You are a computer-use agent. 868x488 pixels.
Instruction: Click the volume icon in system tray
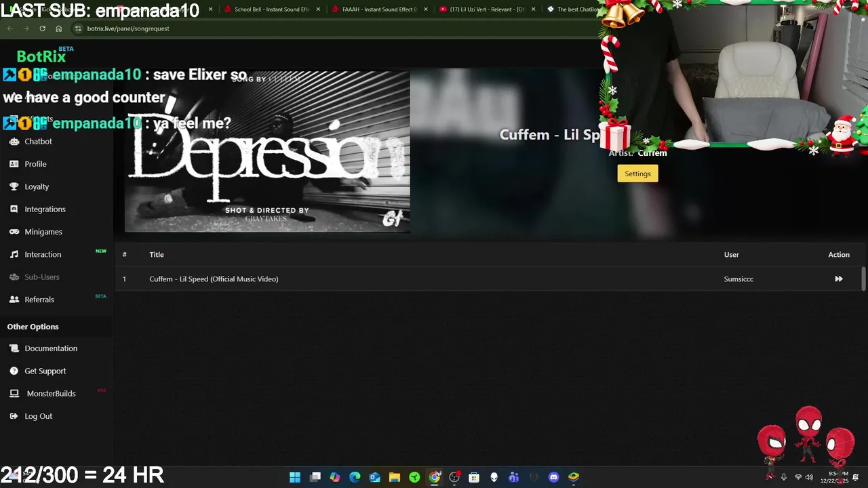click(x=809, y=477)
